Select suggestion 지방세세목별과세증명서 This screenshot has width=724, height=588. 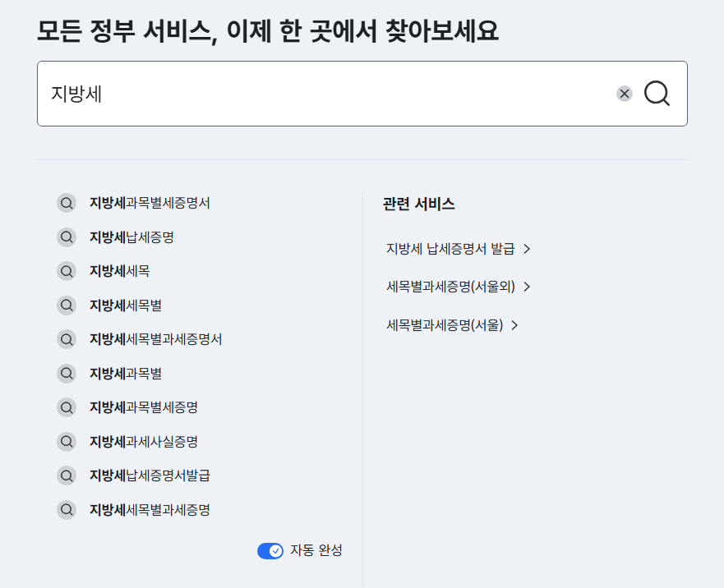point(155,339)
